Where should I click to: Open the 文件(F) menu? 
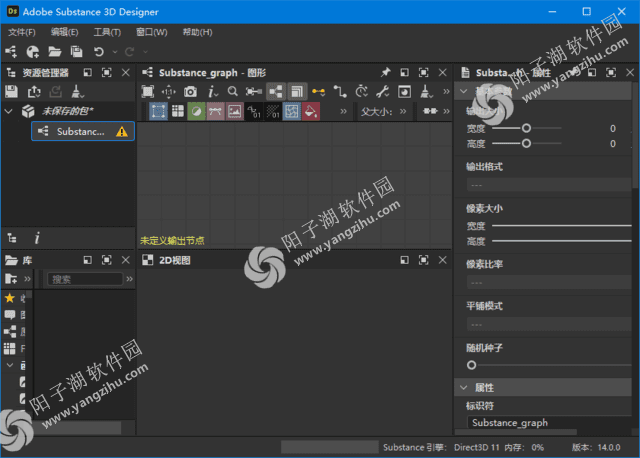22,32
